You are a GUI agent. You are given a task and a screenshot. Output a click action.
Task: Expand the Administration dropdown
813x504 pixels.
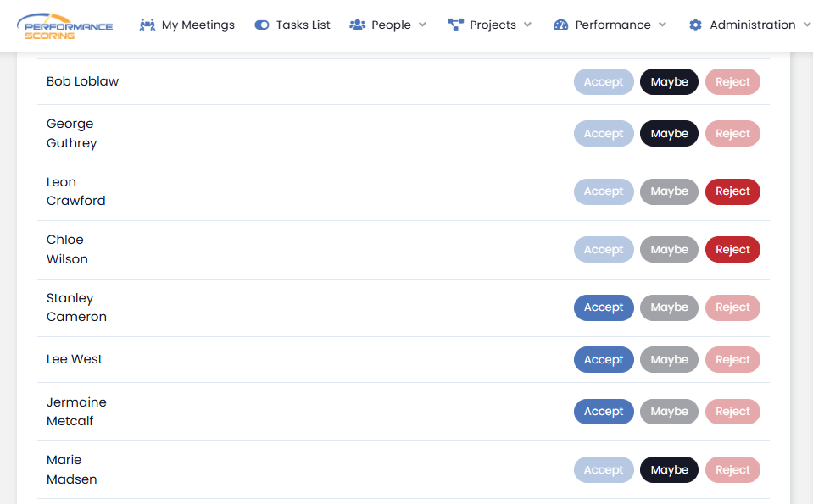(x=805, y=25)
